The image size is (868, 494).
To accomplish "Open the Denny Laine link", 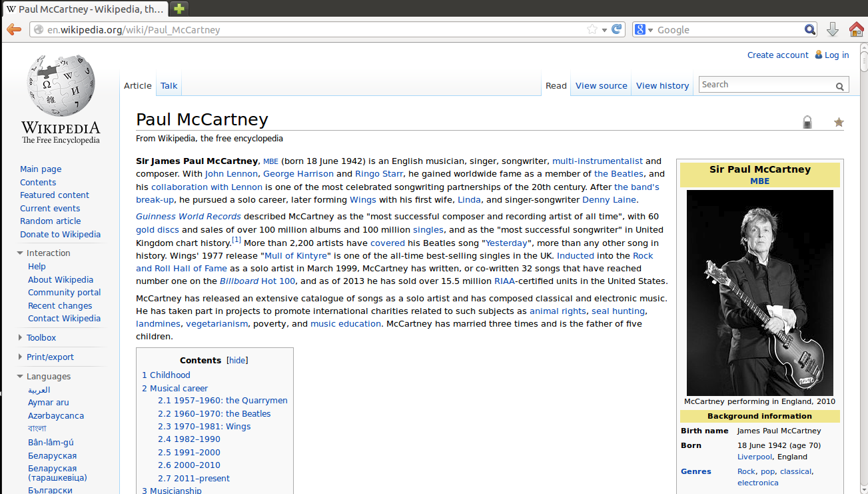I will click(610, 200).
